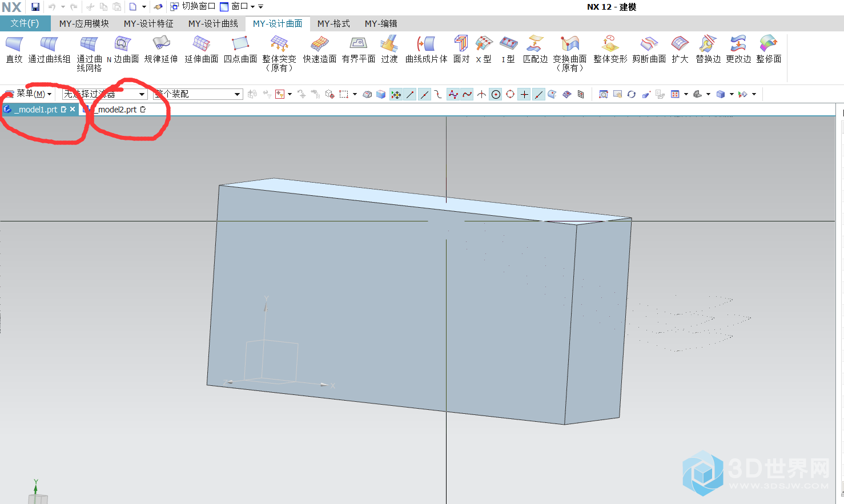This screenshot has height=504, width=844.
Task: Toggle the snap point enable option
Action: click(396, 94)
